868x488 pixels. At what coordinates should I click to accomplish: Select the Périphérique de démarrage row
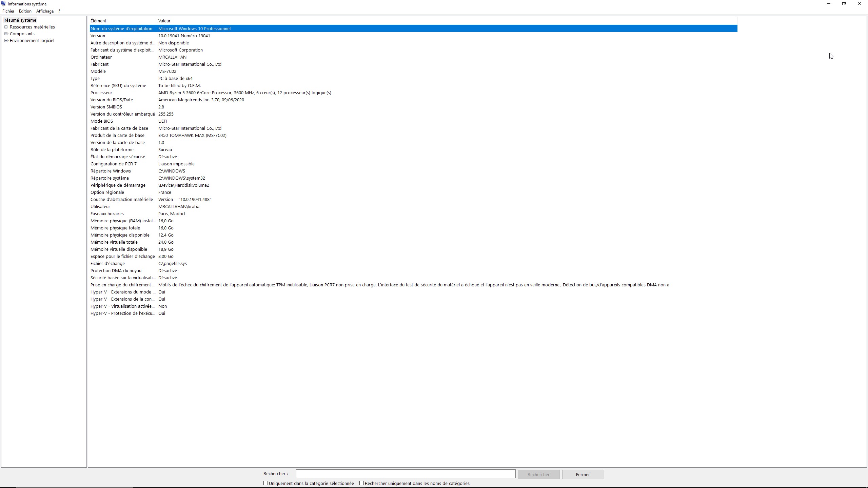413,185
